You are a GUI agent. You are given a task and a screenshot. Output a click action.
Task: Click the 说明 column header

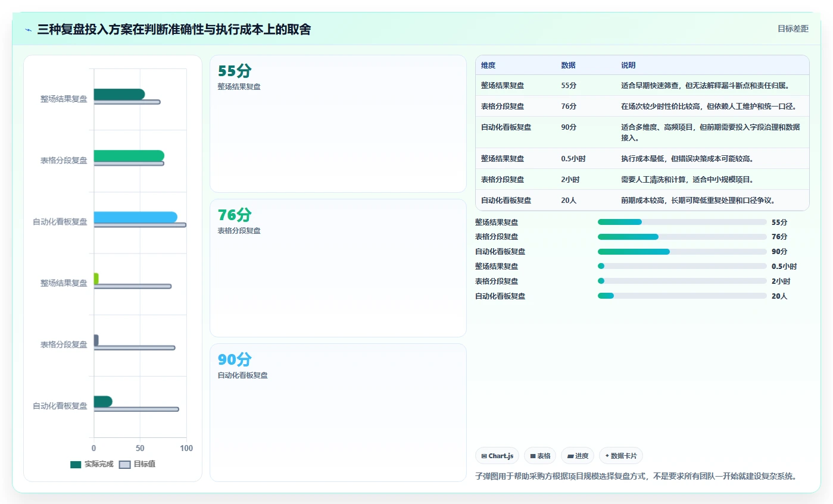pyautogui.click(x=628, y=65)
